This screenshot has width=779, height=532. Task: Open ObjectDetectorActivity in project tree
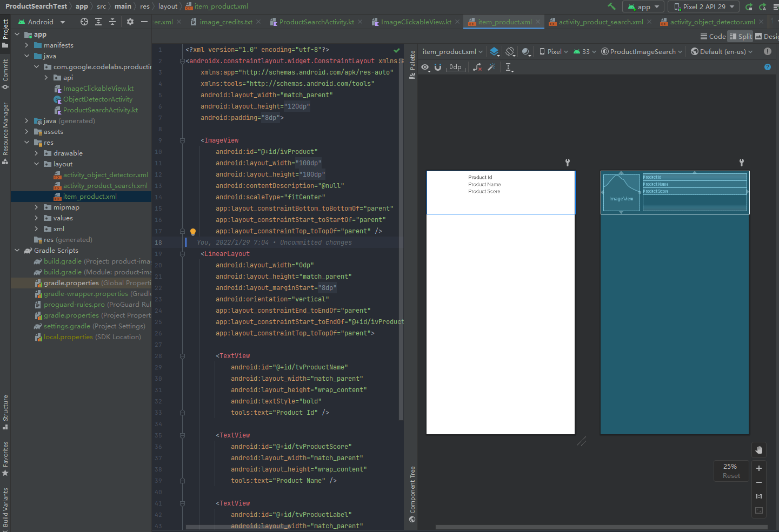[97, 99]
